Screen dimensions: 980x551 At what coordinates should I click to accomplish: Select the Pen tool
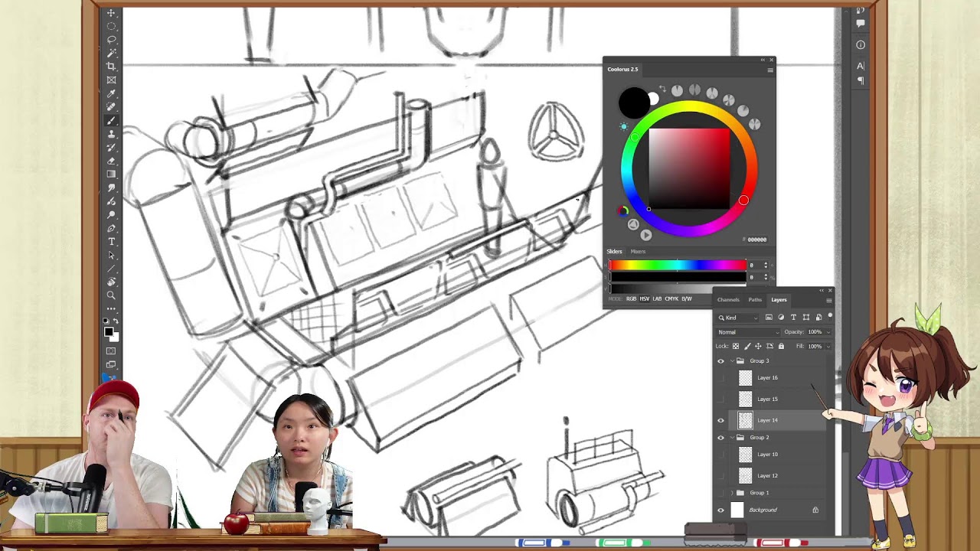[111, 228]
